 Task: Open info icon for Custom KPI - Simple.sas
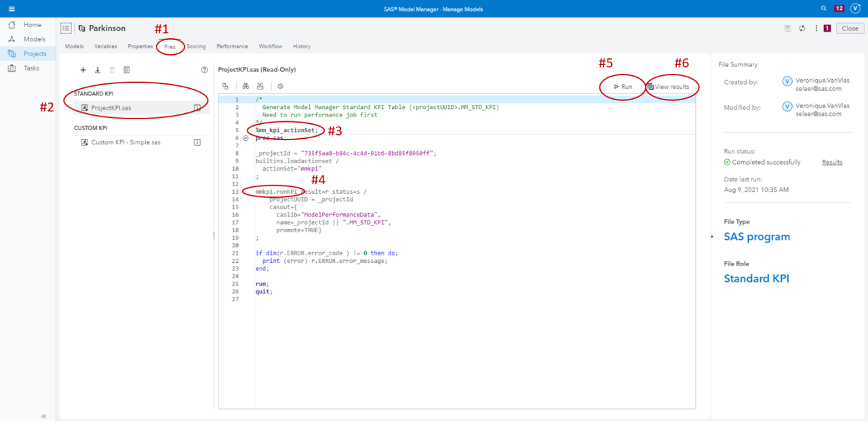(197, 142)
